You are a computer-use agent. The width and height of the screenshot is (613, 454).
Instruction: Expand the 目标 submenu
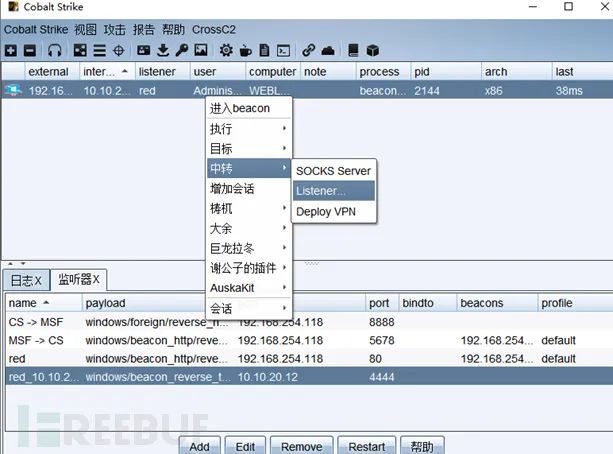[249, 149]
